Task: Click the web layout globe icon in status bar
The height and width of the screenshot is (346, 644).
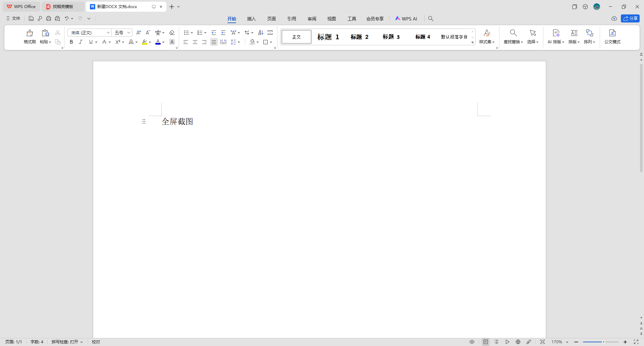Action: (x=518, y=342)
